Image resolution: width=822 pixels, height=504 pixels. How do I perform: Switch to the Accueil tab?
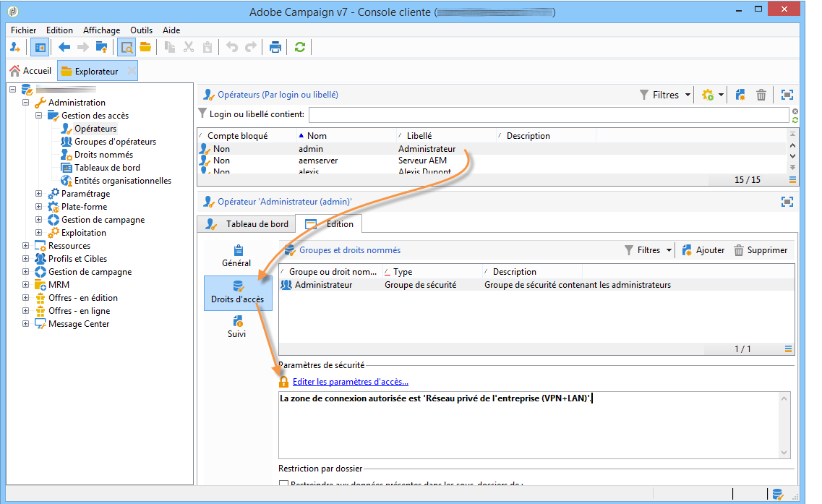pyautogui.click(x=31, y=71)
